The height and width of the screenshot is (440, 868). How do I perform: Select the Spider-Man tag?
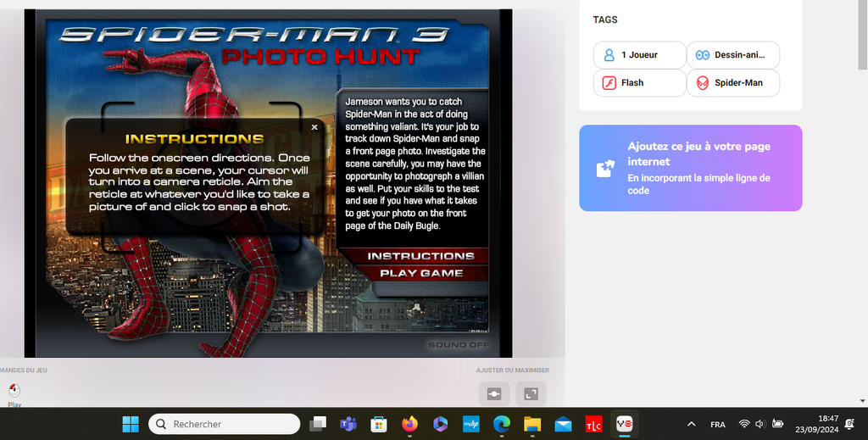coord(732,83)
